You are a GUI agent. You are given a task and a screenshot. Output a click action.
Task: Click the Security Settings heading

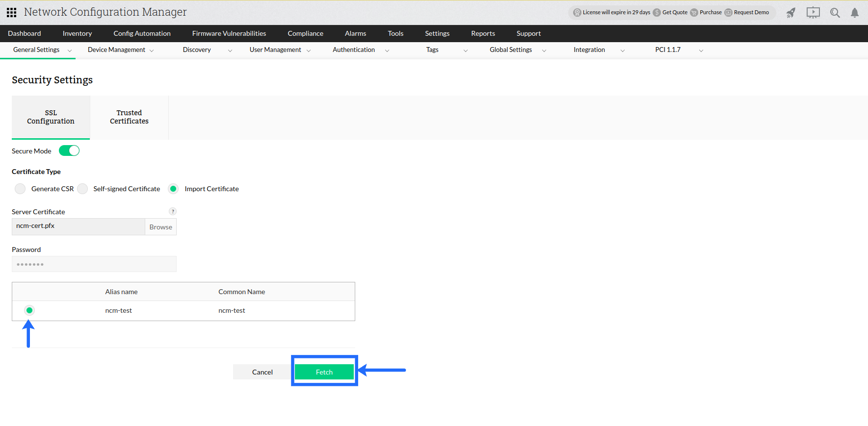[53, 80]
